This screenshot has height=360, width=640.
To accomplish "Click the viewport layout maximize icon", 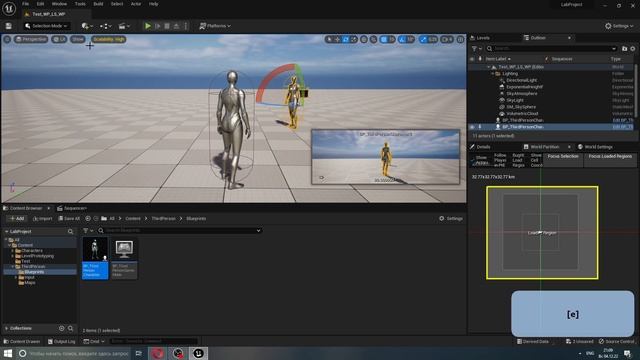I will pos(460,39).
